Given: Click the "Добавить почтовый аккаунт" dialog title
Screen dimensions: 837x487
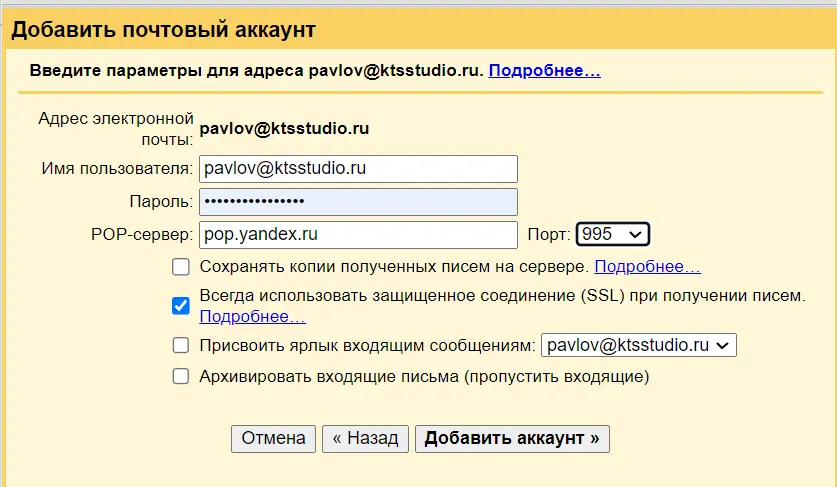Looking at the screenshot, I should tap(164, 30).
